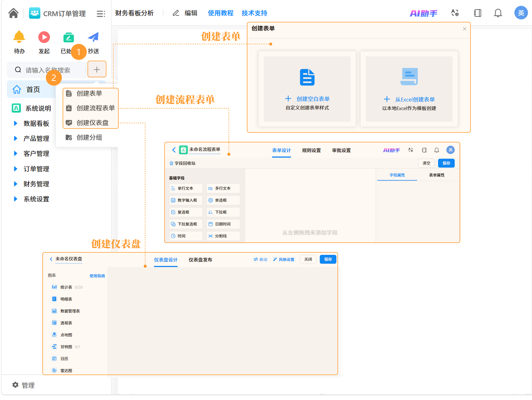Expand the 订单管理 group arrow

[x=16, y=169]
